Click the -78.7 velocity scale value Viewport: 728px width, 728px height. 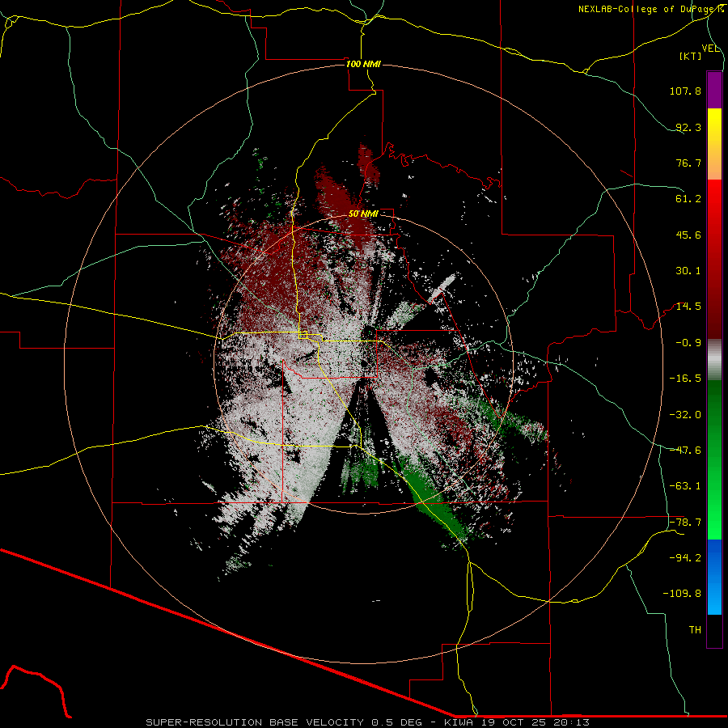pos(685,523)
